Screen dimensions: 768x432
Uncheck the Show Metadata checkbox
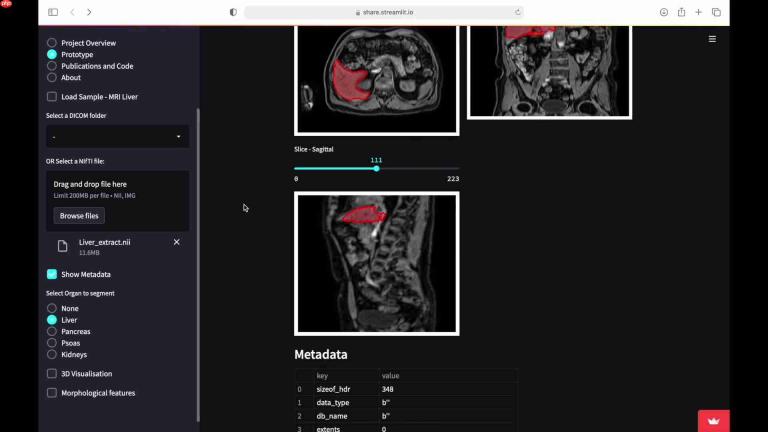click(52, 274)
